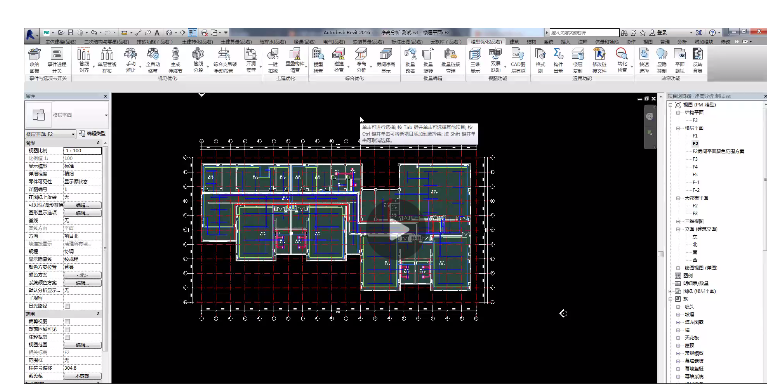Toggle the sun path checkbox in properties
The width and height of the screenshot is (767, 384).
tap(68, 306)
